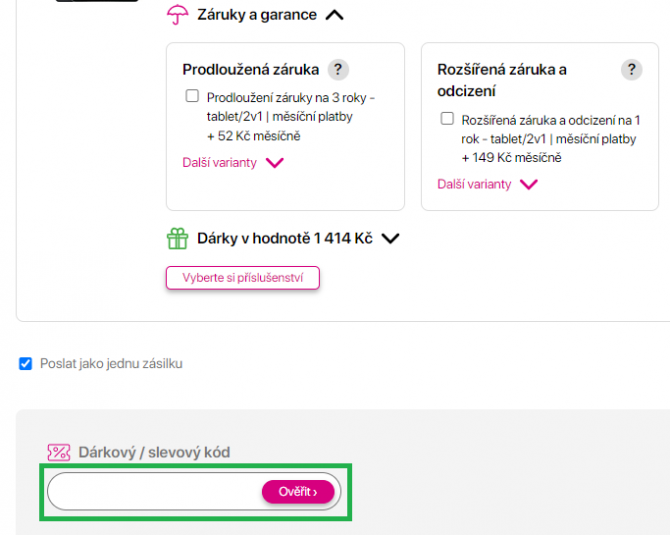Collapse the Záruky a garance section
The height and width of the screenshot is (535, 670).
pyautogui.click(x=335, y=15)
